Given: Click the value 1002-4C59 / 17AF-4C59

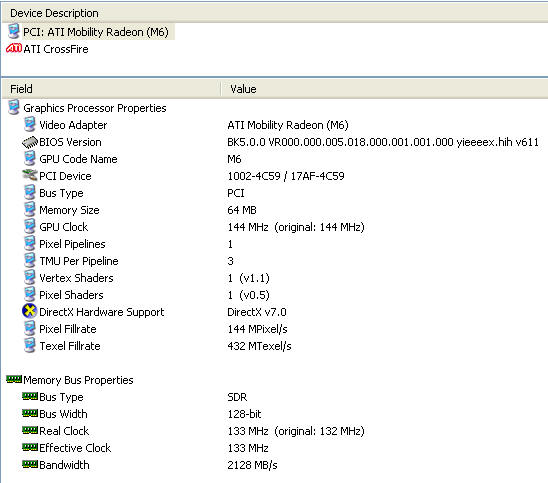Looking at the screenshot, I should pos(286,176).
